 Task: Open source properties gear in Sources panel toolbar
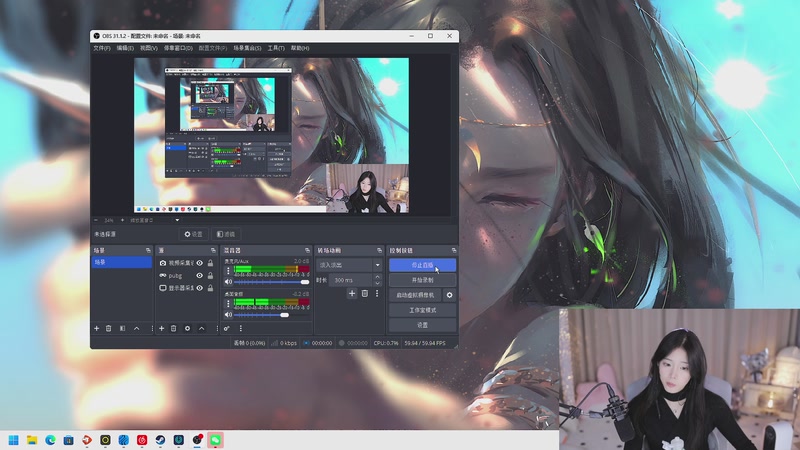(187, 329)
